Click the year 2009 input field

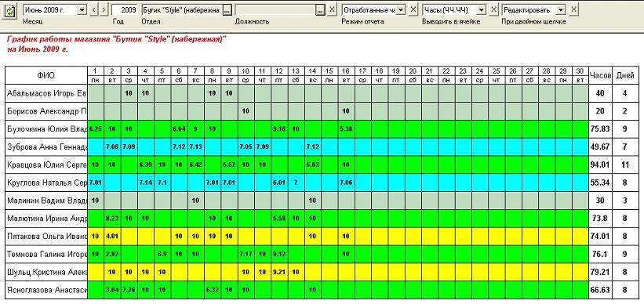point(125,10)
